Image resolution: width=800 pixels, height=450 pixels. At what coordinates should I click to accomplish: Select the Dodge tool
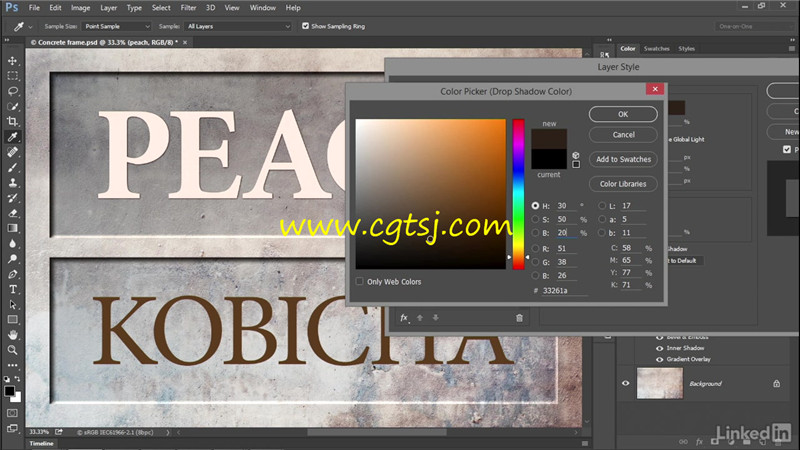[12, 259]
